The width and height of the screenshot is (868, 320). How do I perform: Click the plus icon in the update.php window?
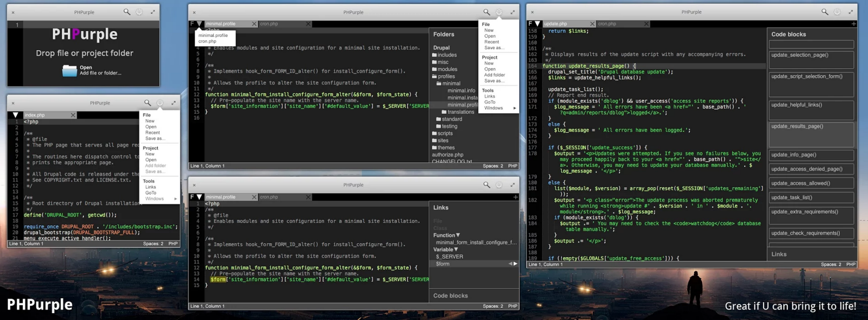pos(853,24)
